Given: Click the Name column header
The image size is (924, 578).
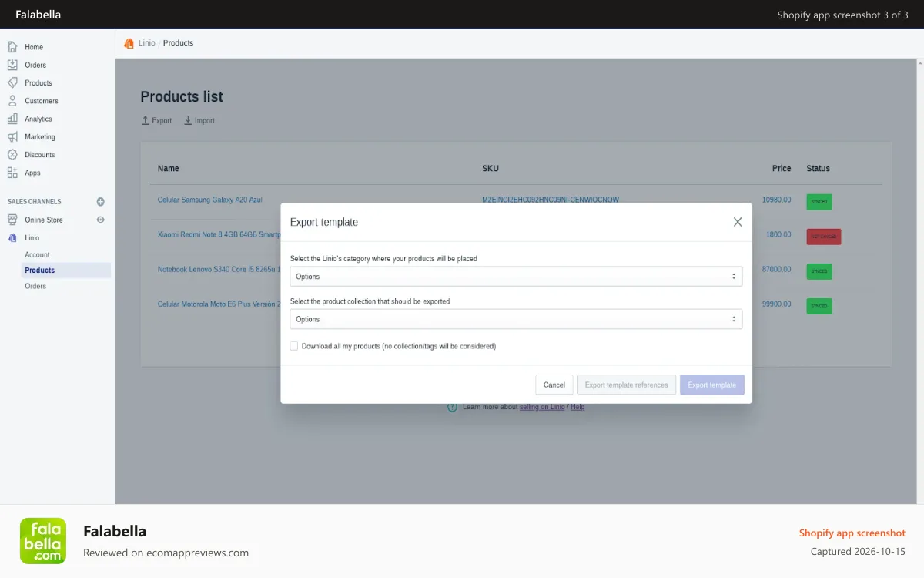Looking at the screenshot, I should click(168, 168).
